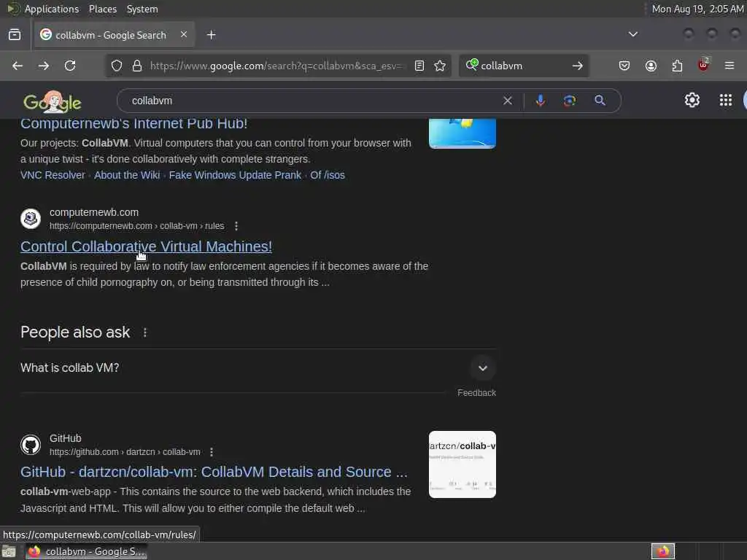Open the Pocket save icon
Screen dimensions: 747x560
(x=624, y=66)
